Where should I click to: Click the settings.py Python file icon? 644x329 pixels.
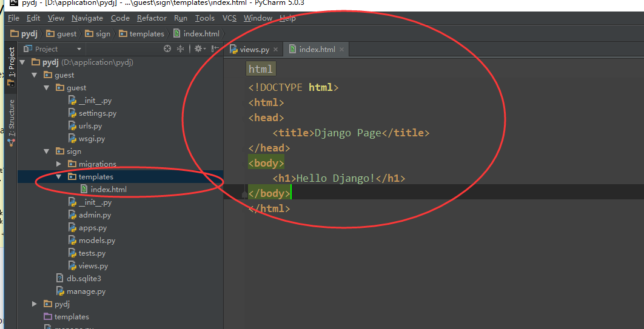[x=72, y=113]
